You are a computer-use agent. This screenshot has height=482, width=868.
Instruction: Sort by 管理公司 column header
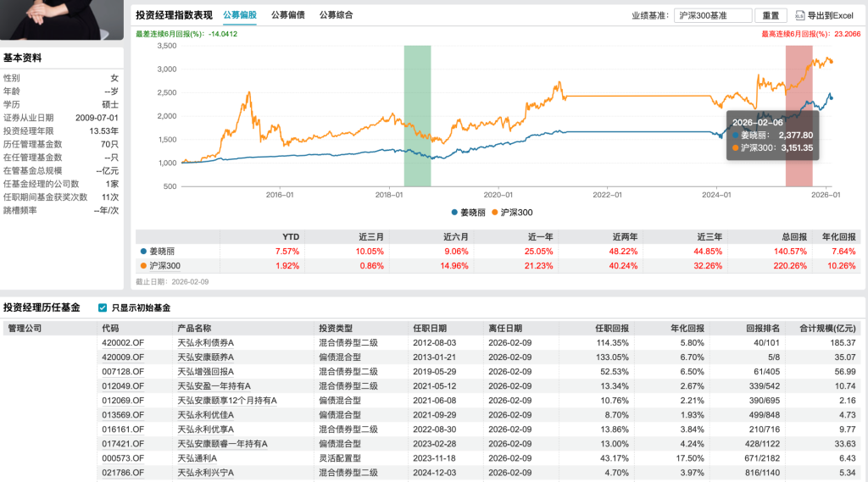point(25,328)
